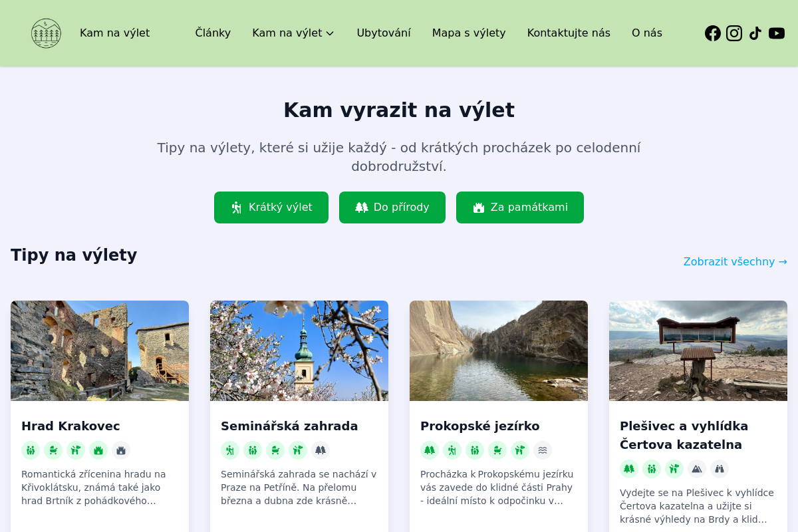
Task: Click the hiker icon under Seminářská zahrada
Action: (x=230, y=450)
